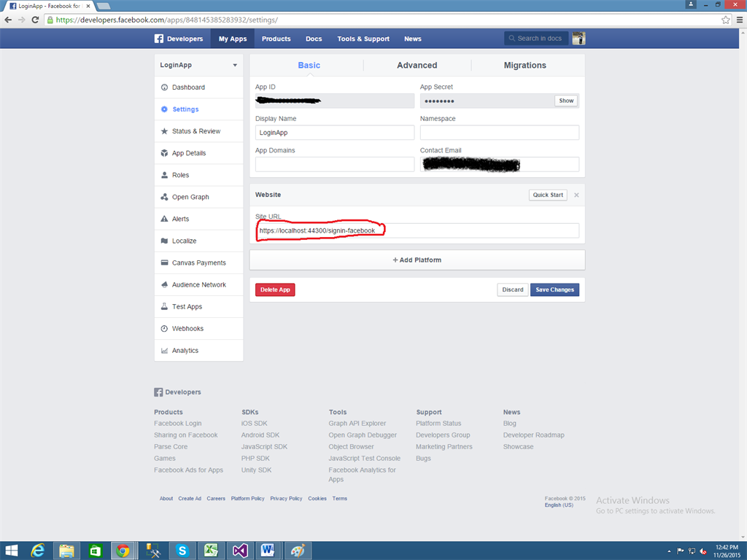Open Canvas Payments settings

(x=196, y=262)
